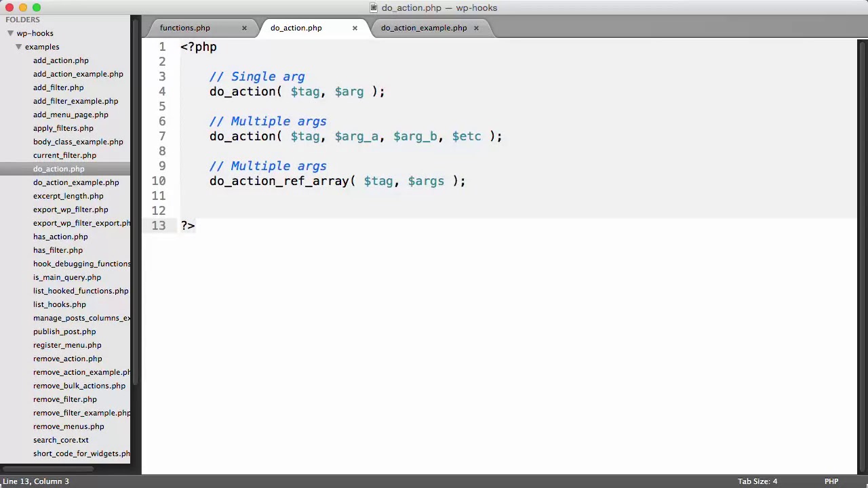Open add_filter.php in the sidebar
868x488 pixels.
click(58, 87)
